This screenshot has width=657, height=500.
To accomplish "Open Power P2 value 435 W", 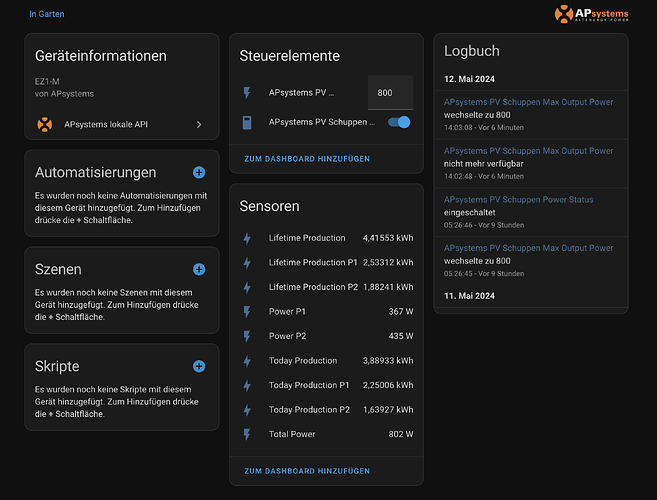I will (x=401, y=336).
